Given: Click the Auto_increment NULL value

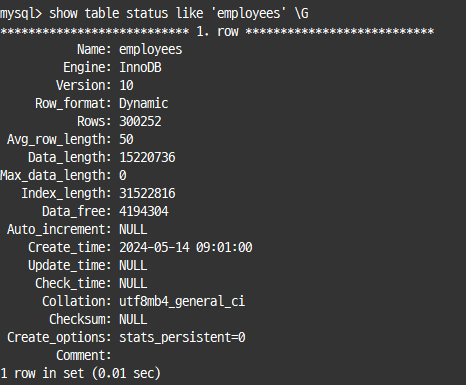Looking at the screenshot, I should click(x=133, y=230).
